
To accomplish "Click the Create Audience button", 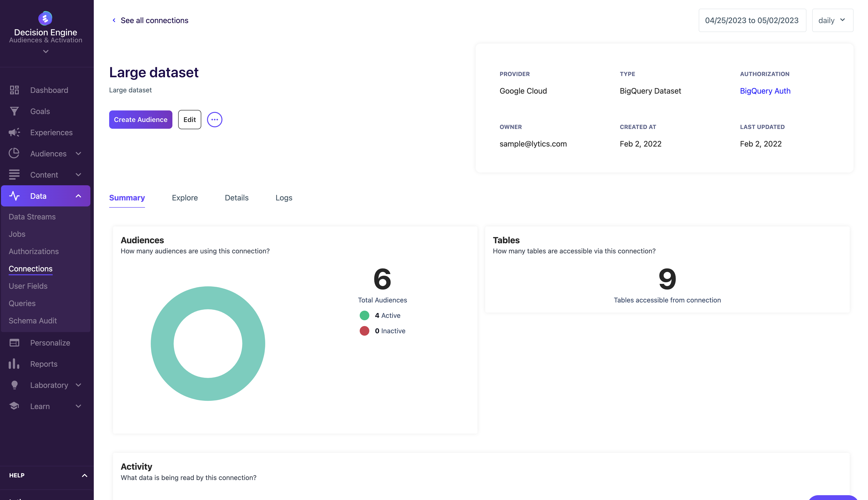I will (140, 120).
